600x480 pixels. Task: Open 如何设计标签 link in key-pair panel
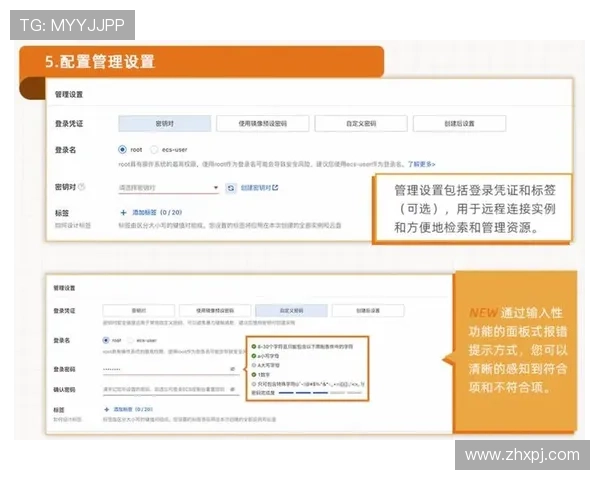click(73, 225)
